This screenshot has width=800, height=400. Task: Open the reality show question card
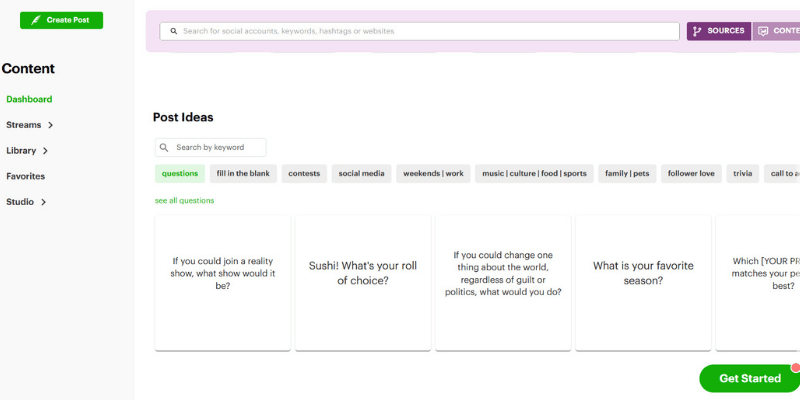222,283
